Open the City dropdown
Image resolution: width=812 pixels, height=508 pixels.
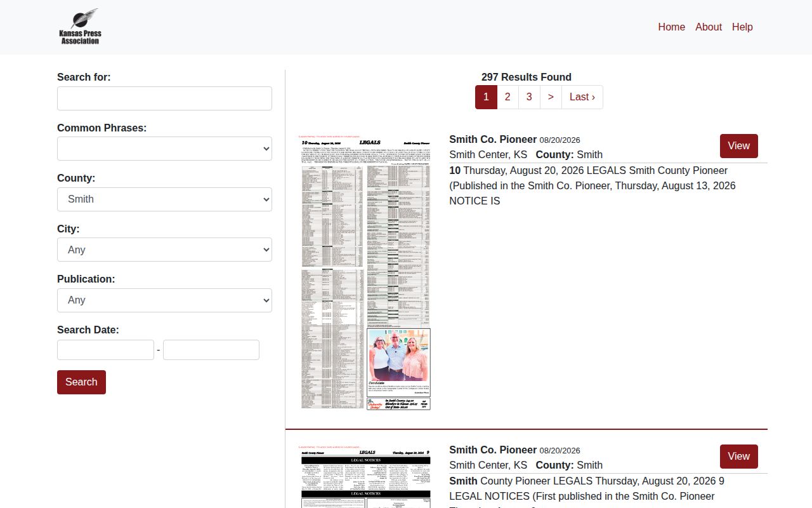point(164,250)
